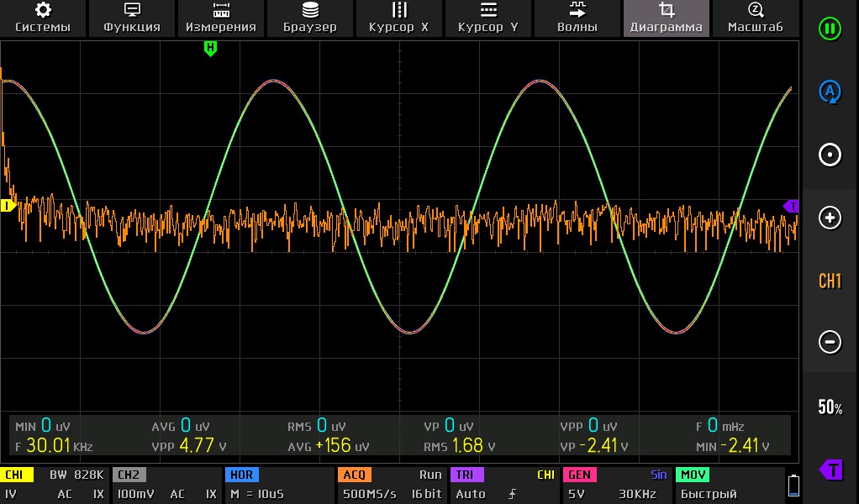The image size is (859, 504).
Task: Open the Измерения measurements menu
Action: tap(221, 18)
